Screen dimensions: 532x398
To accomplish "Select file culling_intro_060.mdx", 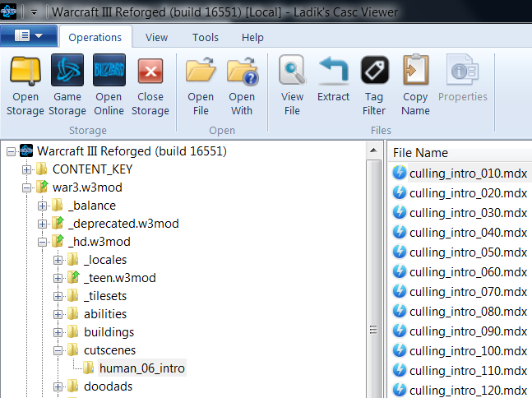I will click(x=468, y=272).
